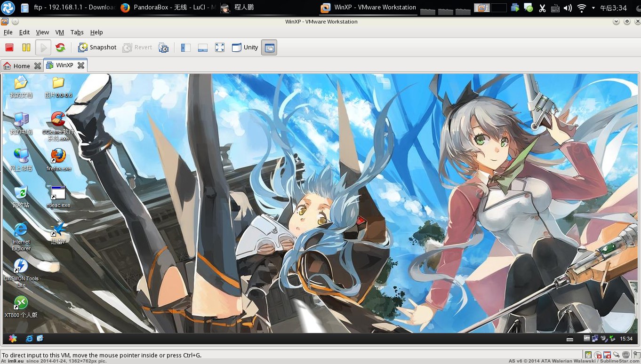Click the Safely Remove Hardware tray icon
Image resolution: width=641 pixels, height=364 pixels.
[x=611, y=338]
